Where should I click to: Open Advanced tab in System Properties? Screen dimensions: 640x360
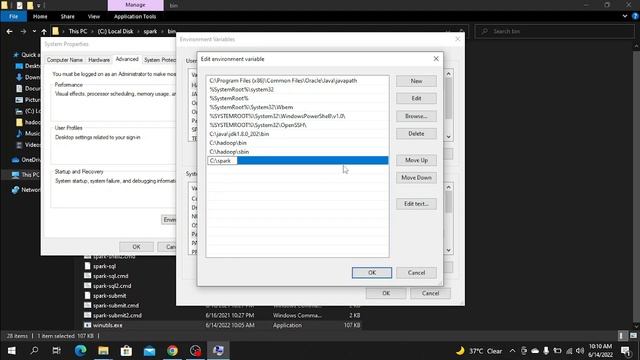[127, 59]
